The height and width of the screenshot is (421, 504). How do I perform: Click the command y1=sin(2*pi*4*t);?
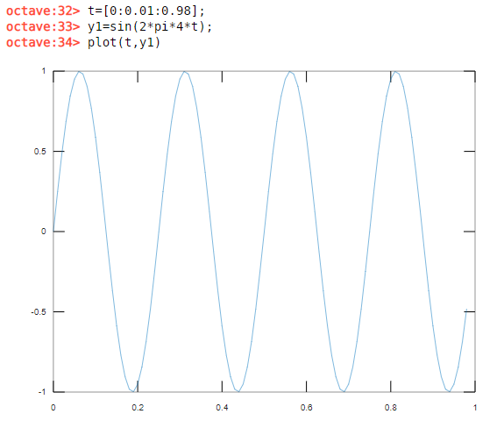click(150, 26)
